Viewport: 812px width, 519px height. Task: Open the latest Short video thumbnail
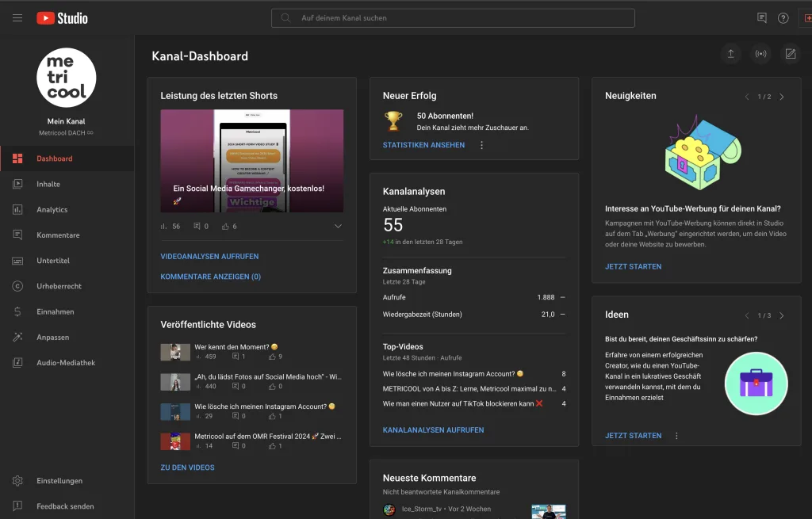(x=251, y=161)
